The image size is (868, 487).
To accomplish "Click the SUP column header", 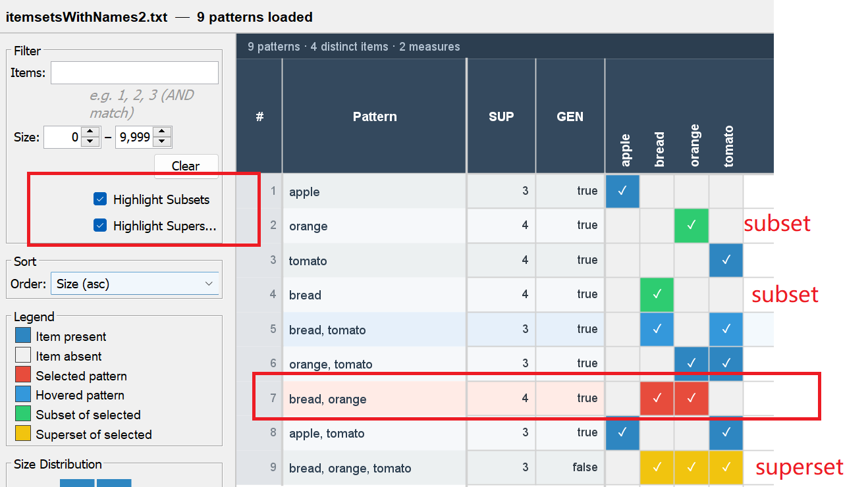I will 501,116.
